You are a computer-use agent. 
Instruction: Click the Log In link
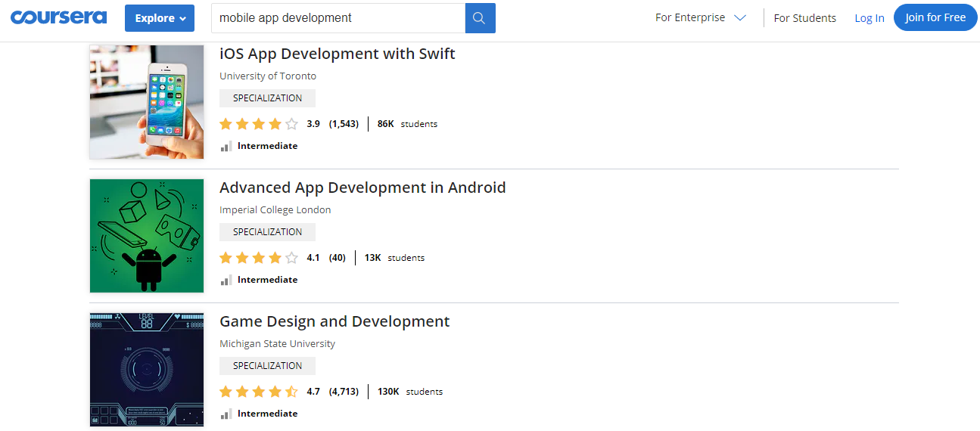coord(869,18)
